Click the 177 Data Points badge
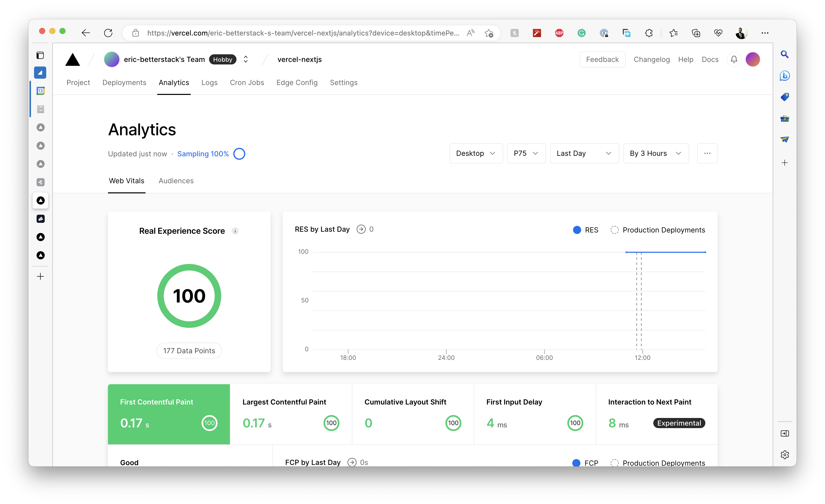This screenshot has height=504, width=825. point(189,350)
